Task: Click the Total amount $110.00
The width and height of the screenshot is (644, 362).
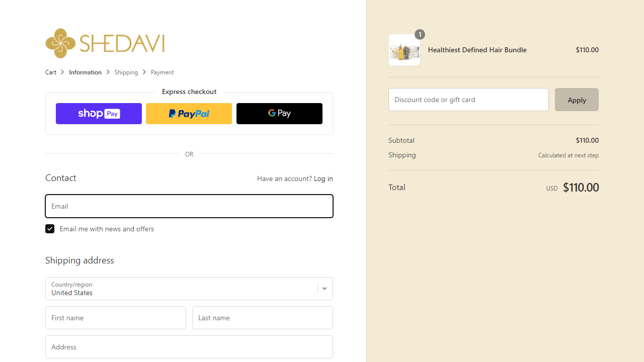Action: coord(581,188)
